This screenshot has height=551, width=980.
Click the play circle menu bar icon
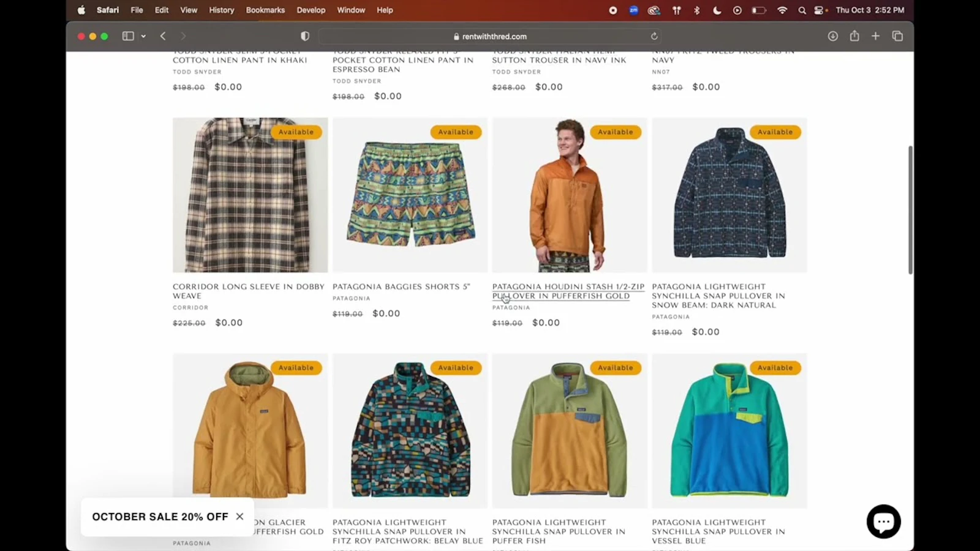pyautogui.click(x=737, y=10)
